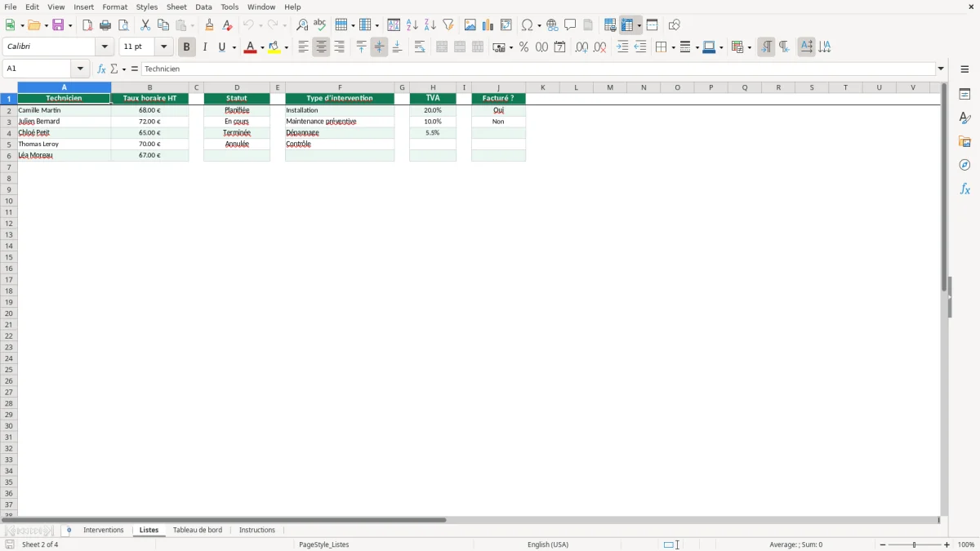Expand the Name Box dropdown
This screenshot has height=551, width=980.
(80, 69)
